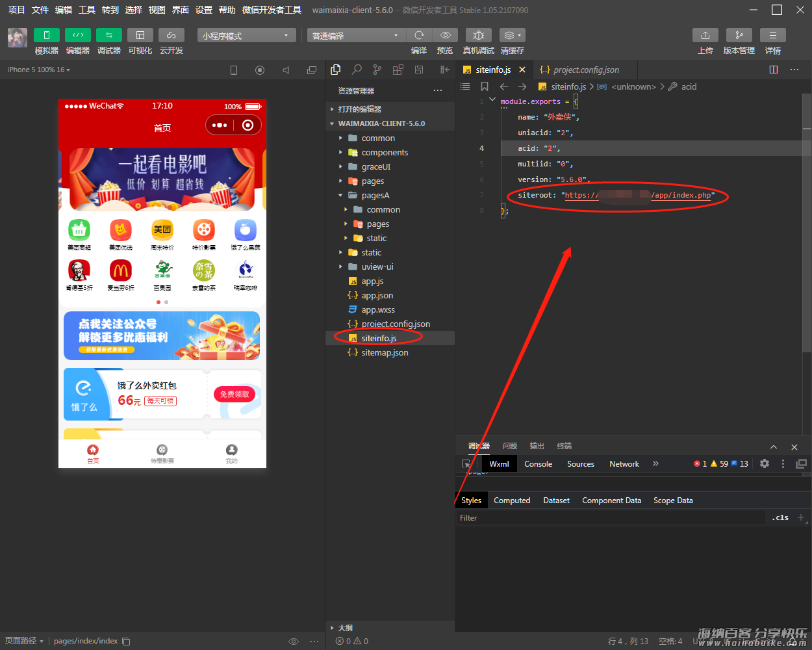Collapse the pagesA folder

click(x=390, y=196)
